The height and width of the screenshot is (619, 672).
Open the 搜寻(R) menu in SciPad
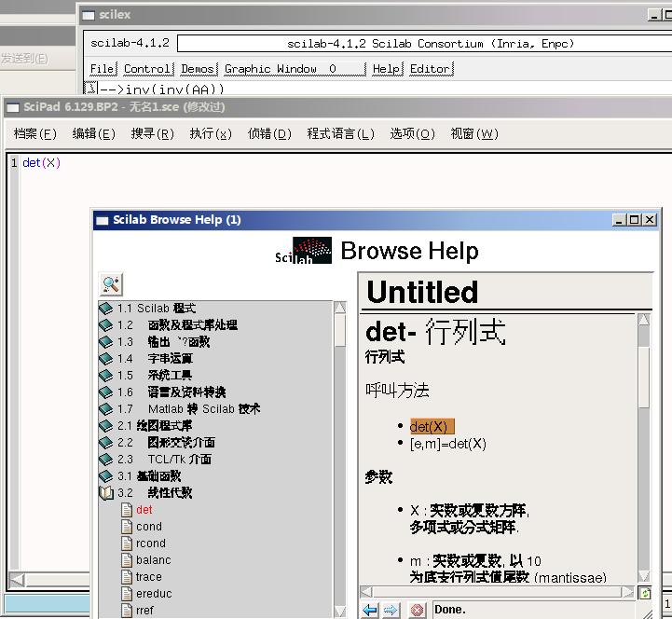click(152, 133)
